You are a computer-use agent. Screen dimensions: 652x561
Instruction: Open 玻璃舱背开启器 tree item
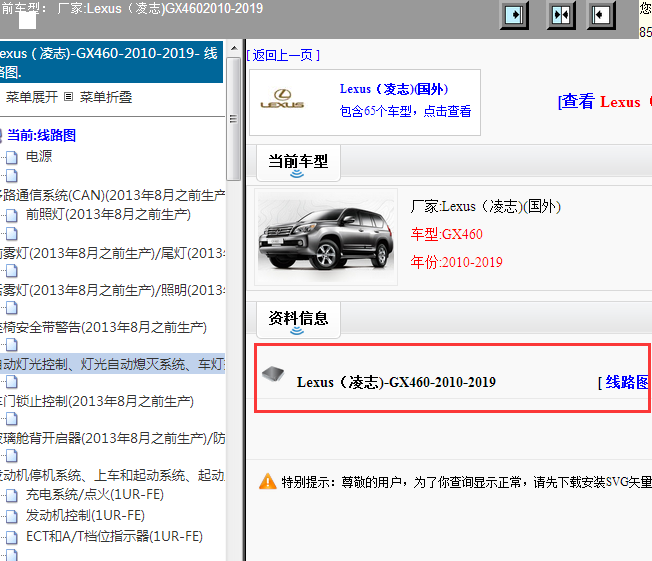pyautogui.click(x=112, y=438)
